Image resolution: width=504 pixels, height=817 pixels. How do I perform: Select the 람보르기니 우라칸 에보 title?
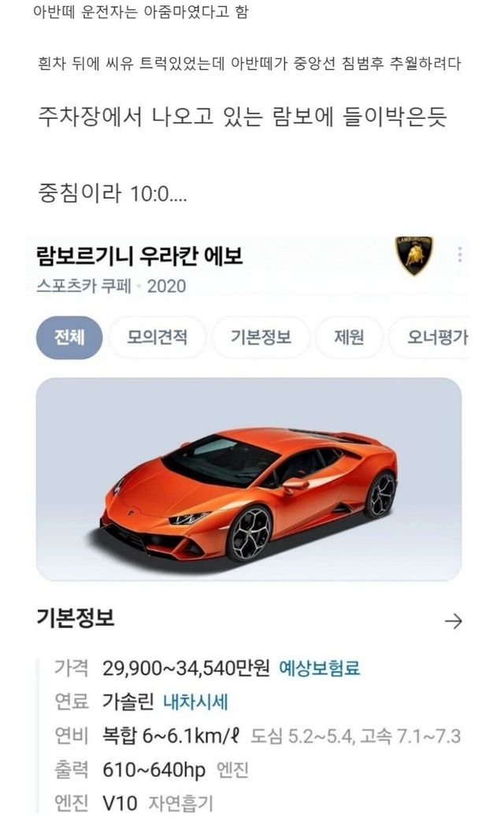(139, 256)
